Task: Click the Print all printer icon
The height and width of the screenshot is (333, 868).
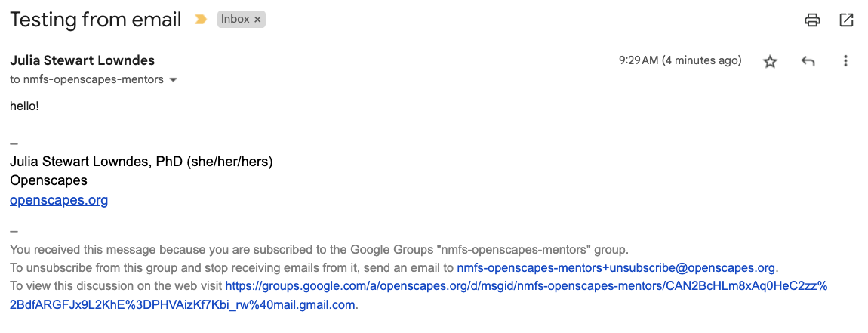Action: point(812,20)
